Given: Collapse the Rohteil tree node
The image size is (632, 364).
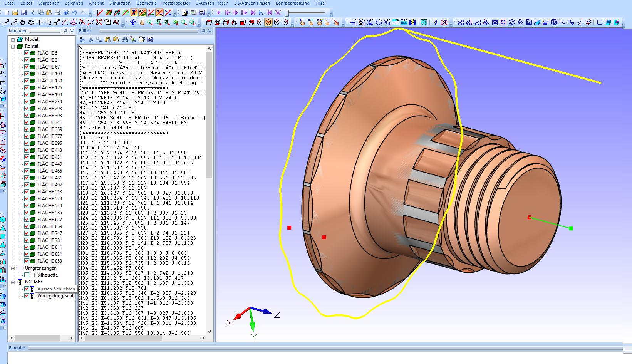Looking at the screenshot, I should point(13,46).
